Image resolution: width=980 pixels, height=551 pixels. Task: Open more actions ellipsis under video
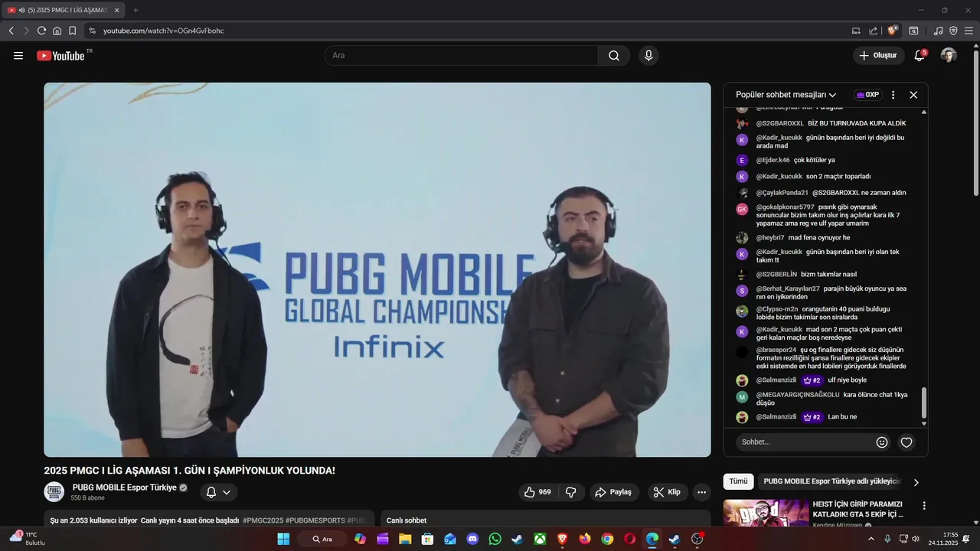(x=701, y=492)
